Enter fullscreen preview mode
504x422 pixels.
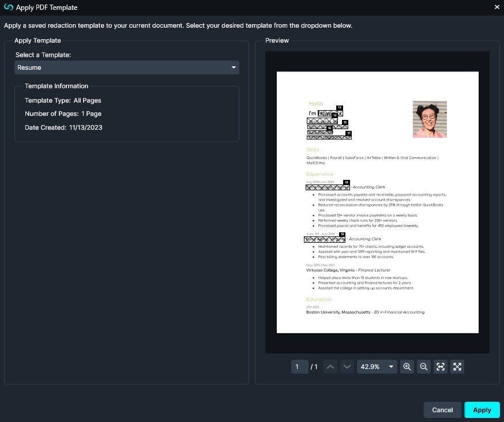(x=457, y=367)
